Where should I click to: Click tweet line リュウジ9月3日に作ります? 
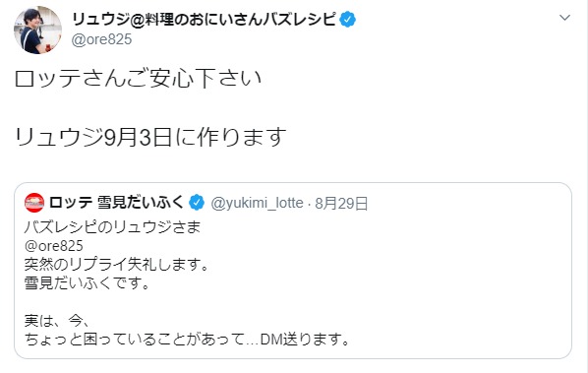pyautogui.click(x=150, y=137)
